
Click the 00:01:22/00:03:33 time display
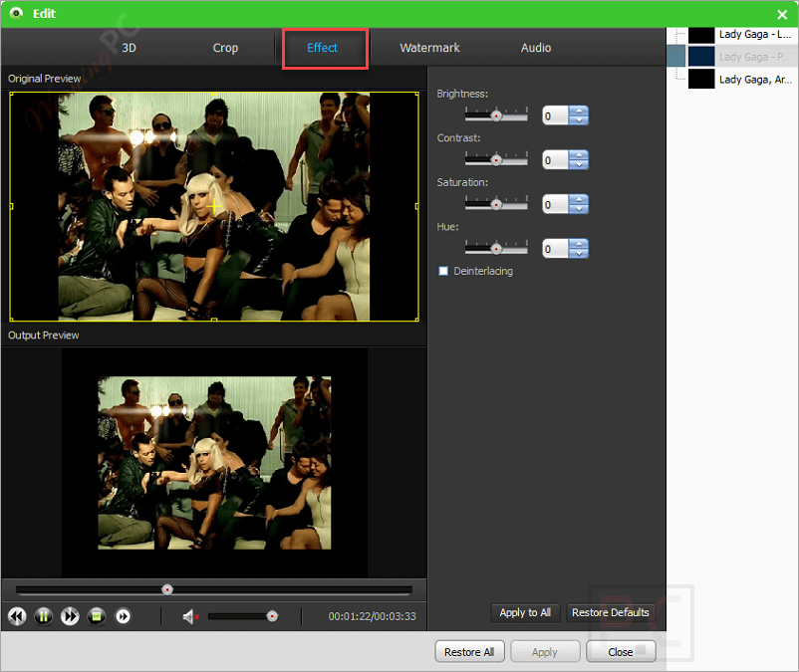372,616
